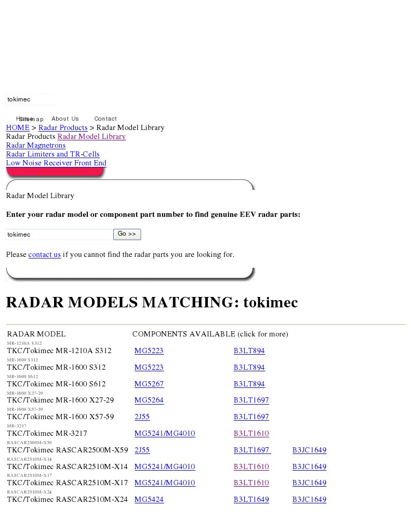This screenshot has height=532, width=411.
Task: Click the Go >> search button
Action: [x=127, y=234]
